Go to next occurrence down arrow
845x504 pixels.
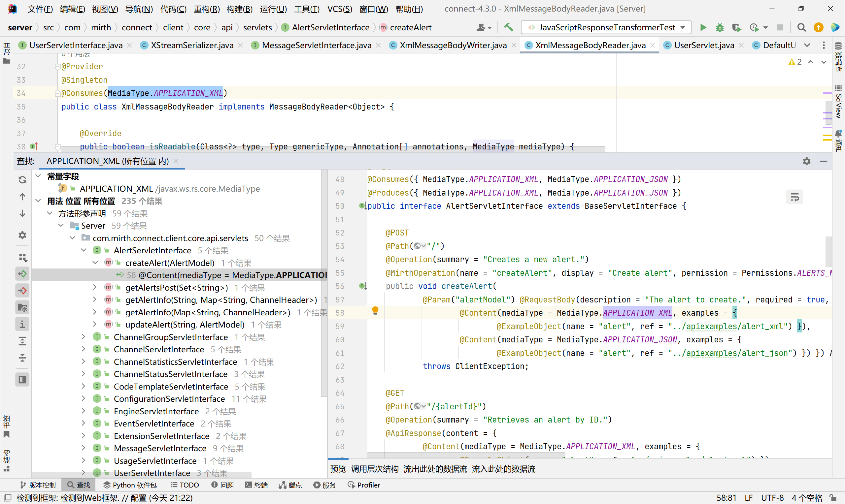tap(22, 213)
